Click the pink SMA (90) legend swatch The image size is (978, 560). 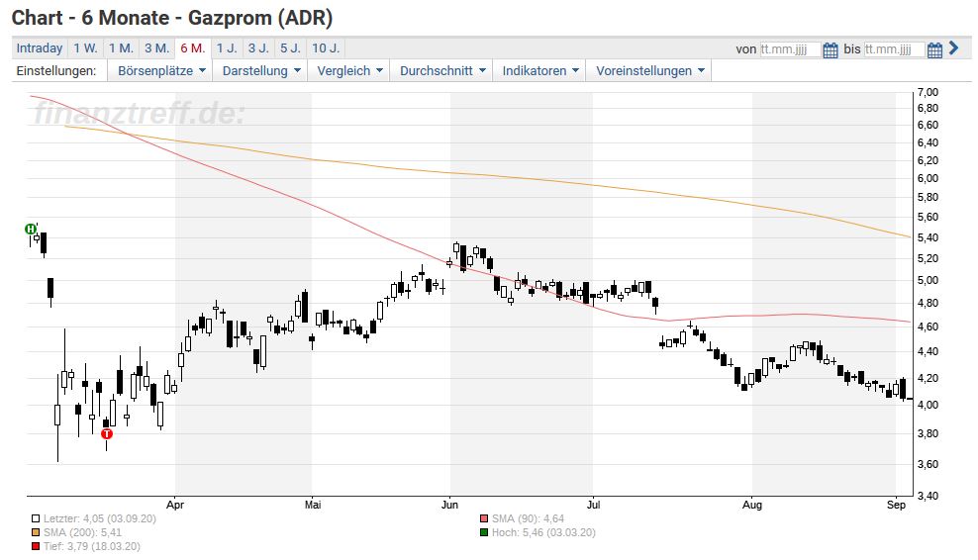tap(484, 518)
